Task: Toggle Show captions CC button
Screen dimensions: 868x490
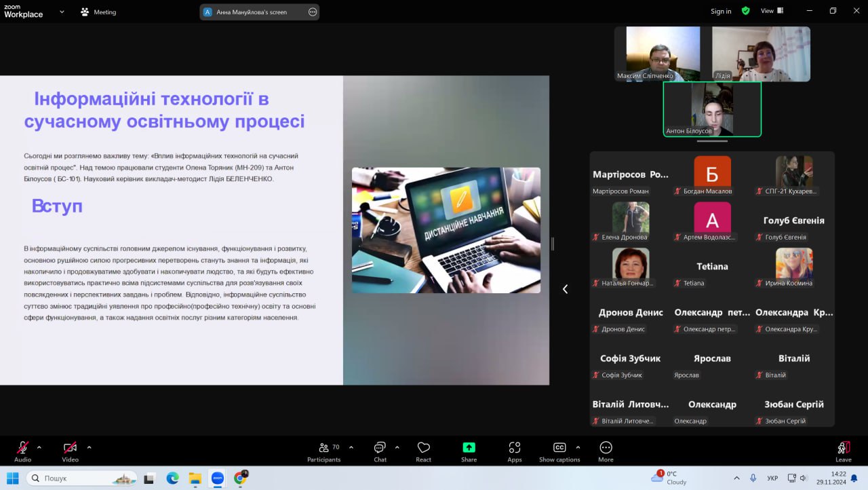Action: pyautogui.click(x=559, y=451)
